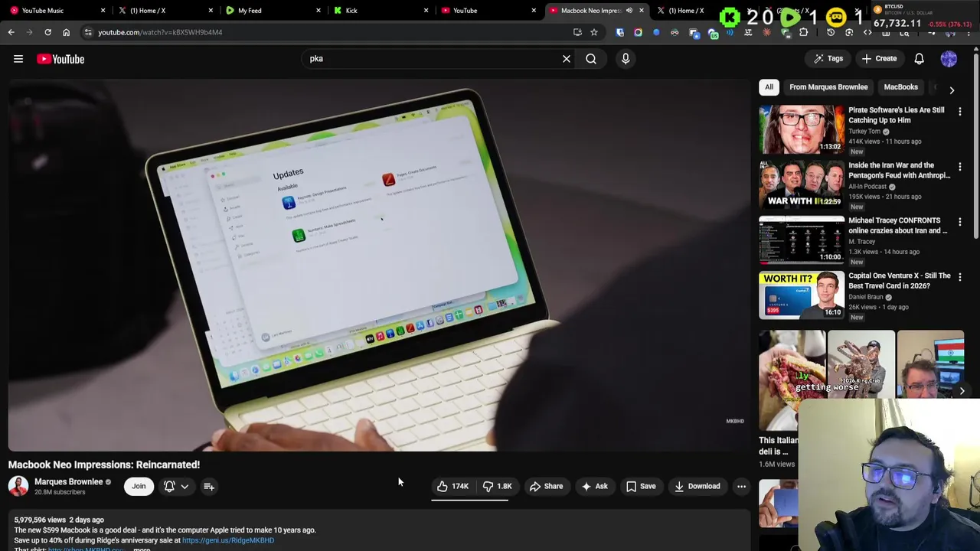Open more actions ellipsis under the video
The height and width of the screenshot is (551, 980).
(x=741, y=486)
